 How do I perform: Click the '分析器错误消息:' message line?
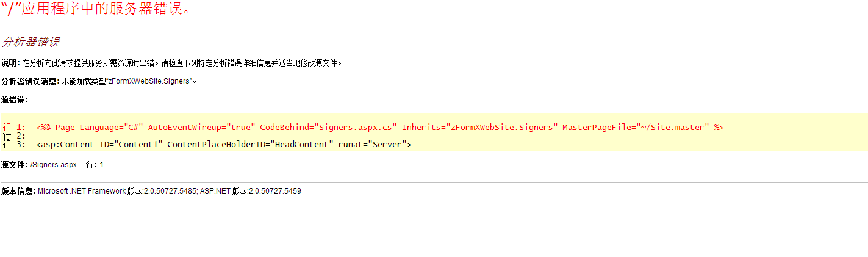tap(99, 81)
